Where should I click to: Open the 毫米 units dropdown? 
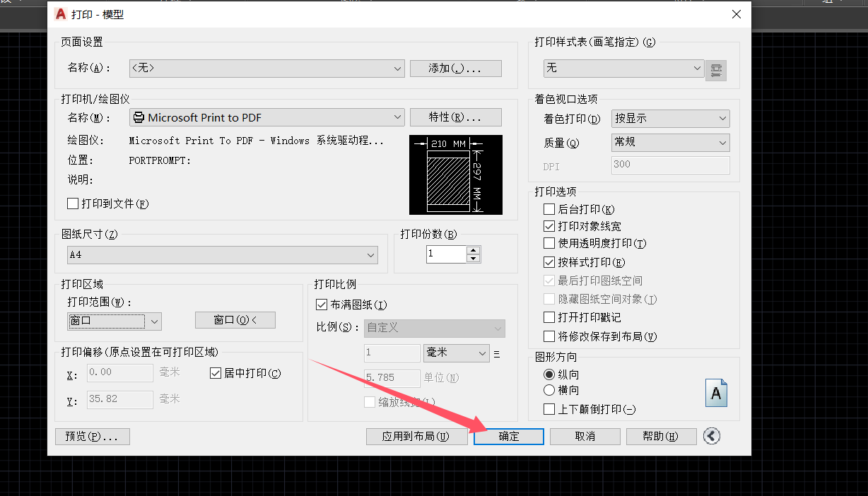[x=456, y=353]
